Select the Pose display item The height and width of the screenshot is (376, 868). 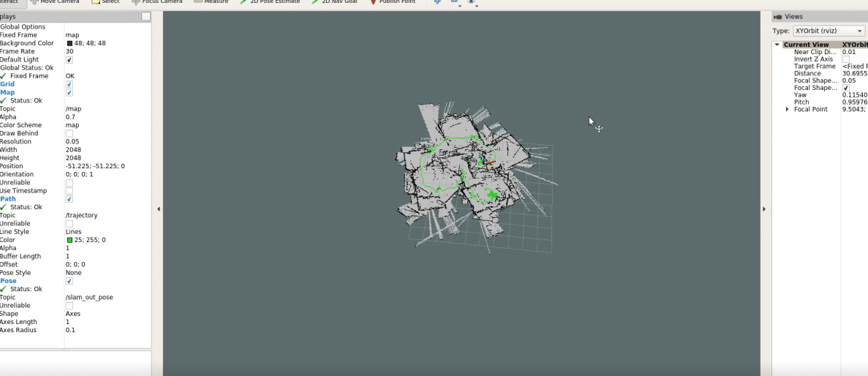pyautogui.click(x=8, y=281)
